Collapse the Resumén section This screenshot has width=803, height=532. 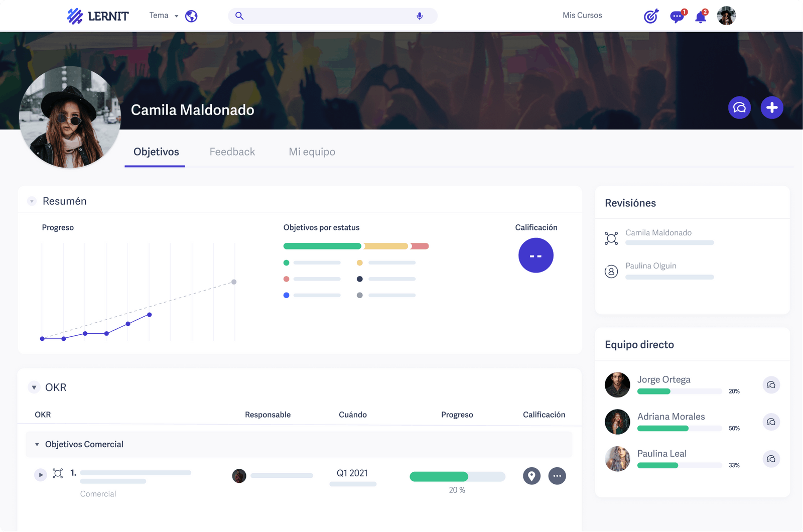coord(31,201)
